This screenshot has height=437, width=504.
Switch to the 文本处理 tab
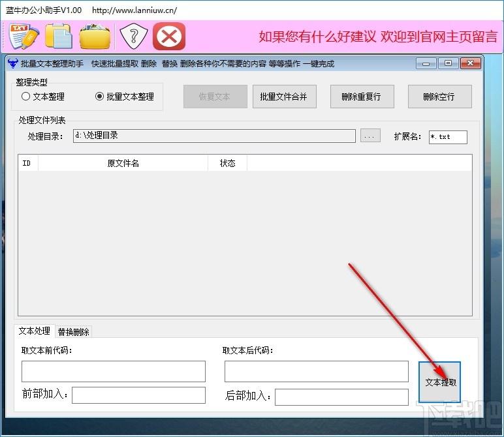(x=34, y=331)
